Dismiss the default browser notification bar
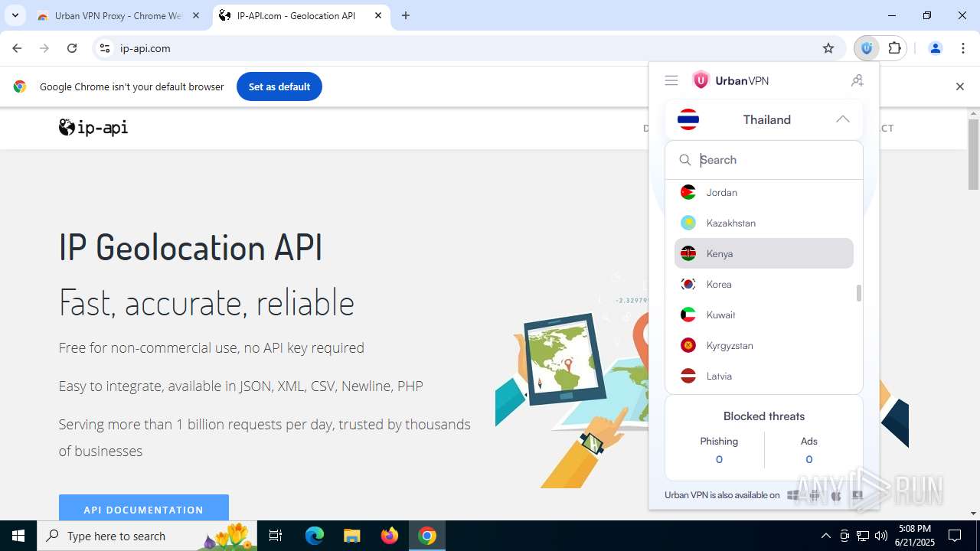This screenshot has height=551, width=980. click(x=959, y=86)
